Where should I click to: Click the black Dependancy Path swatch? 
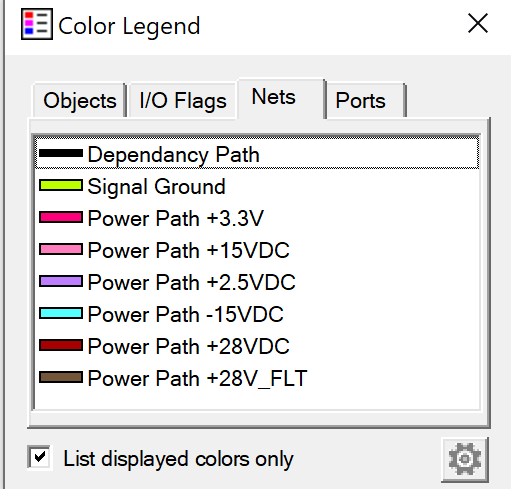[61, 153]
